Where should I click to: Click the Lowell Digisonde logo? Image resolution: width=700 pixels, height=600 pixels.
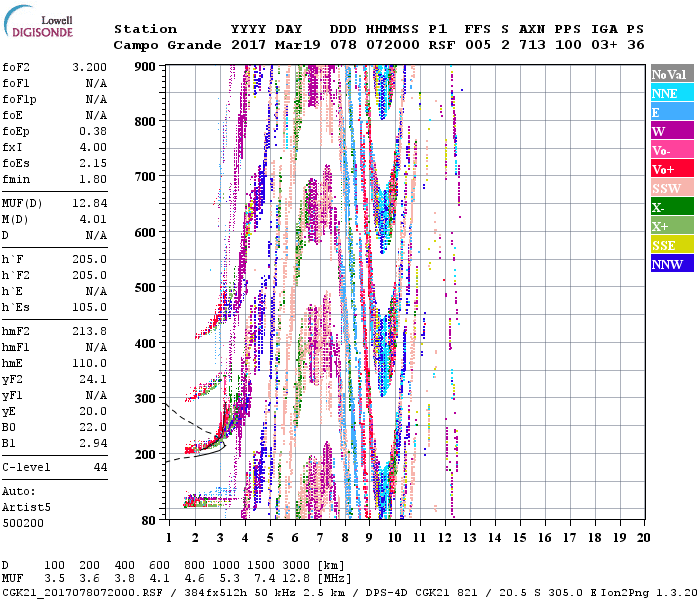coord(39,22)
